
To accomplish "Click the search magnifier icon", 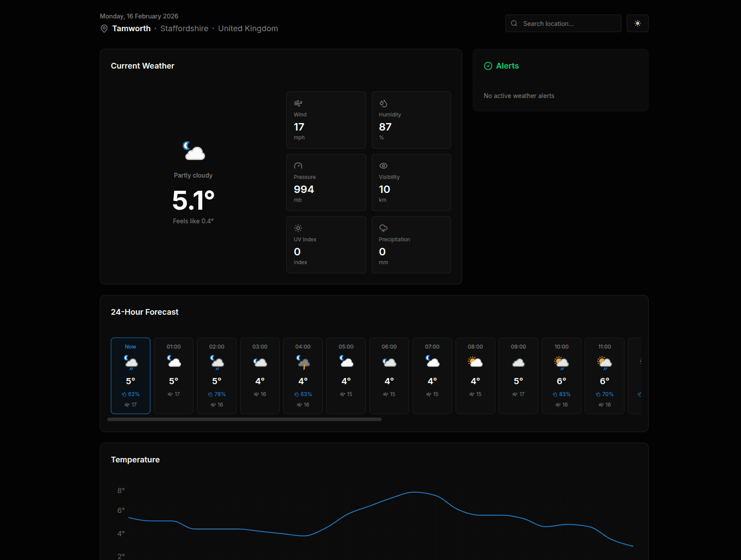I will tap(514, 23).
